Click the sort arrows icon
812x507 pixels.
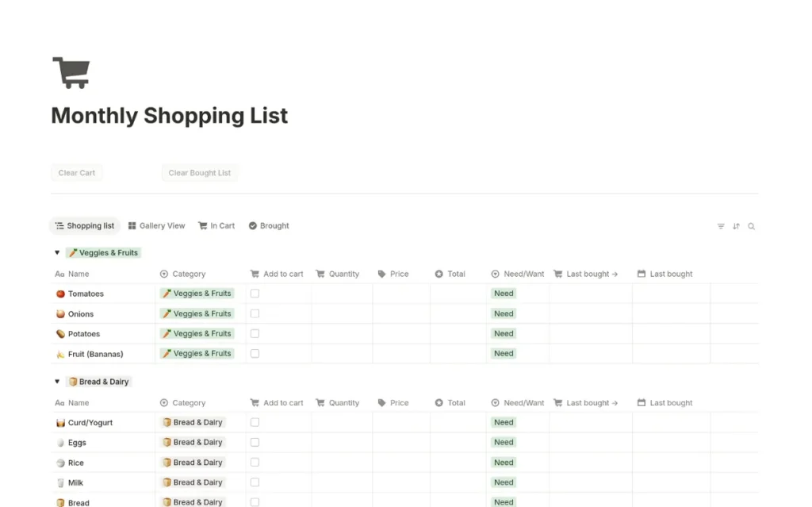[736, 226]
